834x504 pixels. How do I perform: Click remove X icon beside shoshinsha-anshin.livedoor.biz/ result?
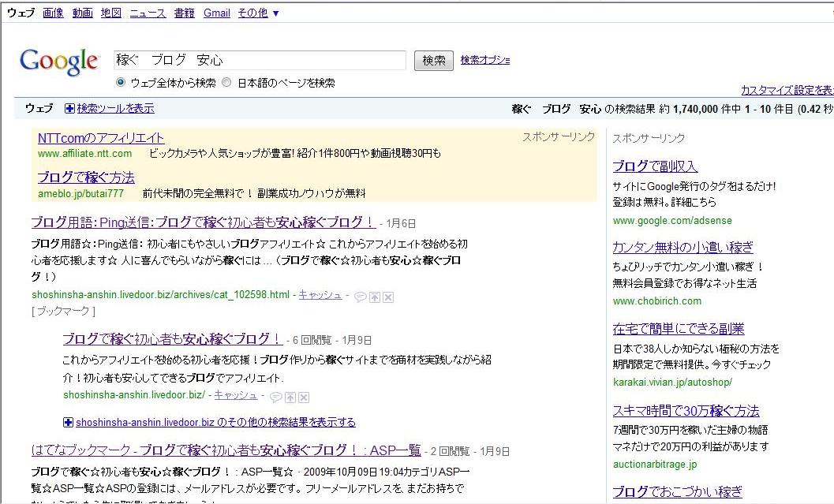point(304,398)
